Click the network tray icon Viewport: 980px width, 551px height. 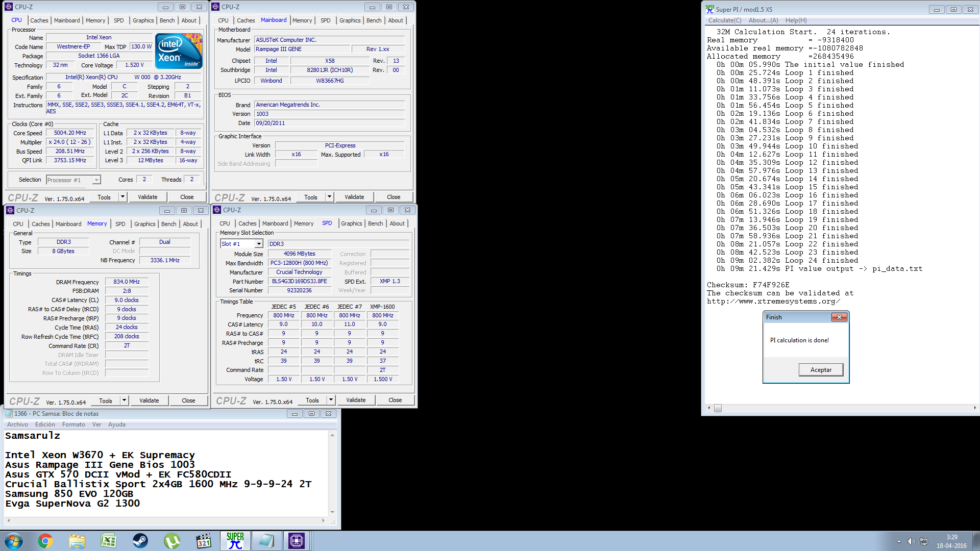pyautogui.click(x=924, y=541)
